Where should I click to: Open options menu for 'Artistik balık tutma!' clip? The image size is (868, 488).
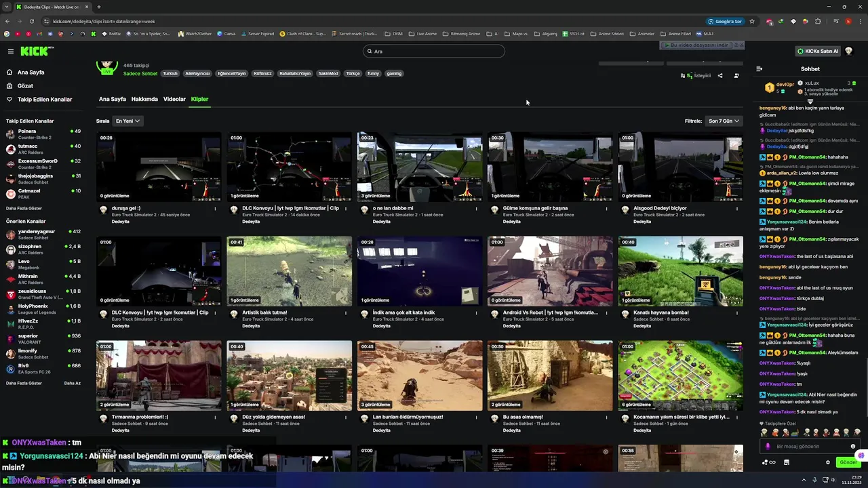[x=346, y=313]
